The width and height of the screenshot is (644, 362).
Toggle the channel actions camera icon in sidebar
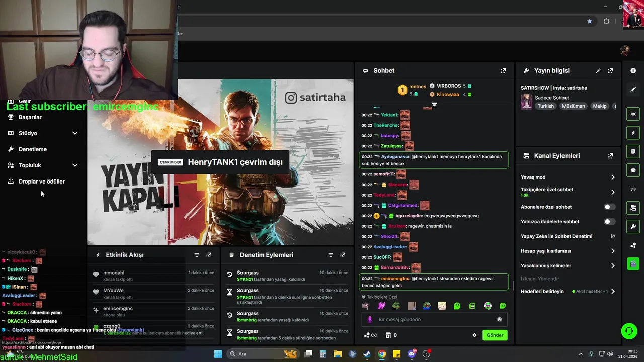pyautogui.click(x=633, y=208)
